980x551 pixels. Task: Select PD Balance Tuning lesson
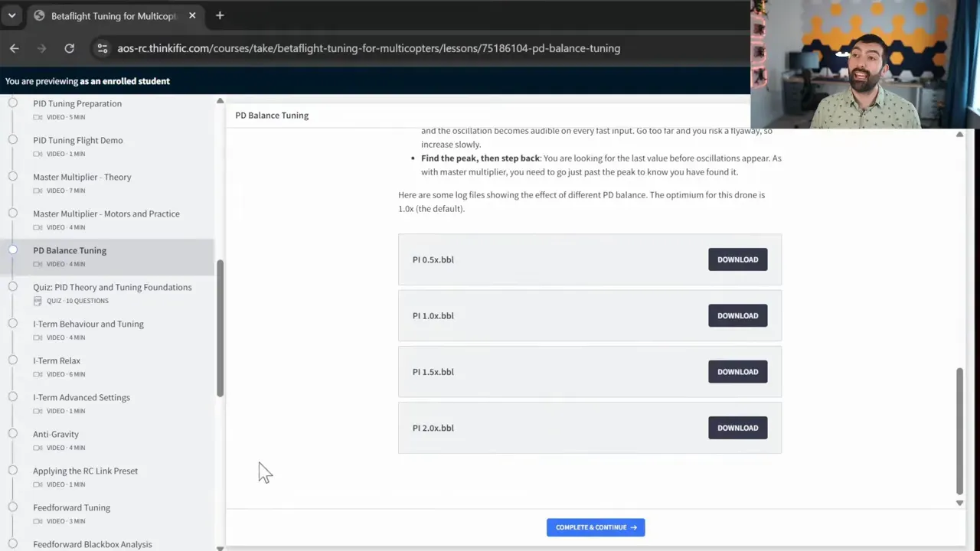[x=70, y=250]
